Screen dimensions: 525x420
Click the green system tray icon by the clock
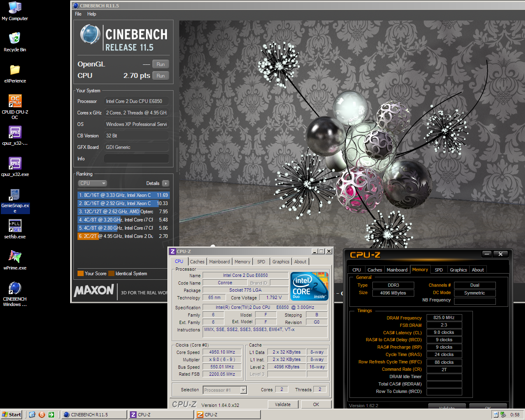pos(503,415)
